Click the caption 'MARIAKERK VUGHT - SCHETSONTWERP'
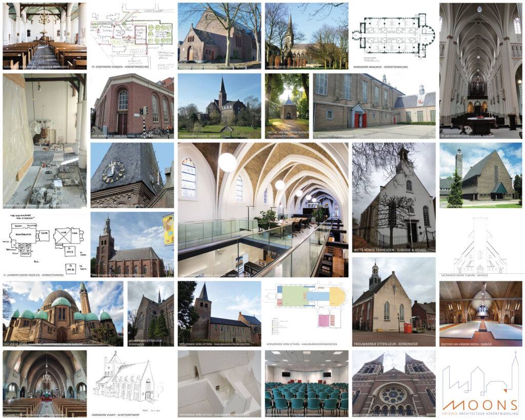525x420 pixels. pyautogui.click(x=115, y=415)
